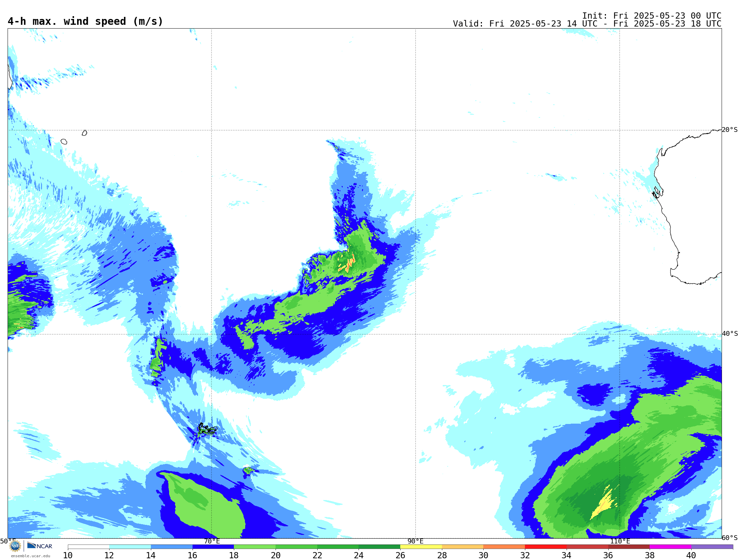Select the purple above-40 m/s swatch
Screen dimensions: 744x560
click(712, 547)
